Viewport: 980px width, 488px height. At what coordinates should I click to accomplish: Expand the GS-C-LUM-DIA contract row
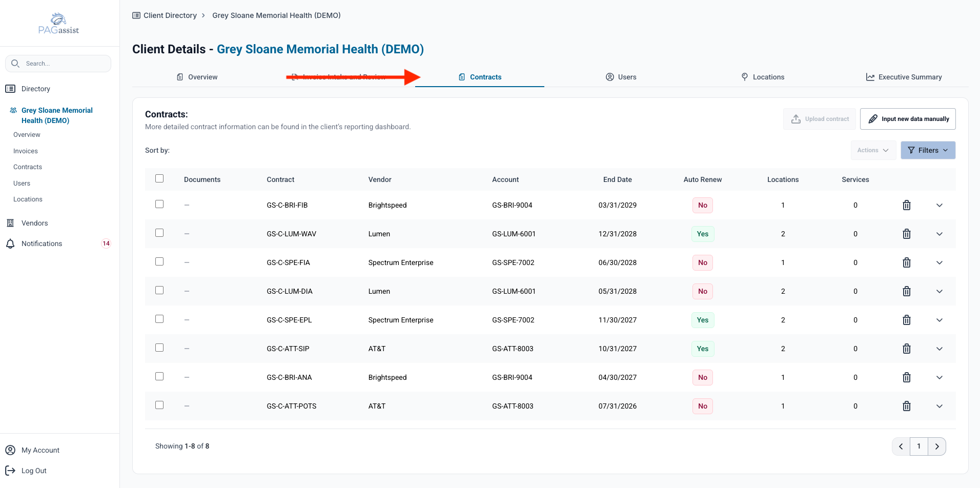[940, 291]
